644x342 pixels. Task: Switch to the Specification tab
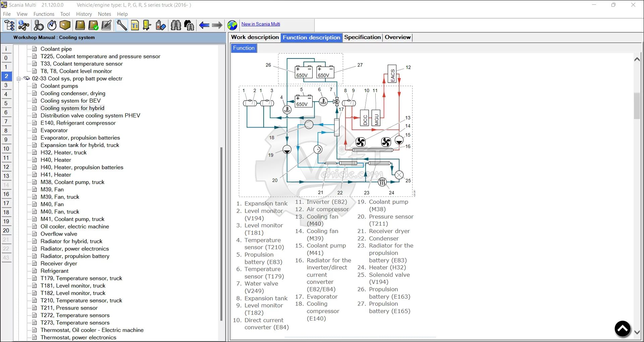point(363,37)
